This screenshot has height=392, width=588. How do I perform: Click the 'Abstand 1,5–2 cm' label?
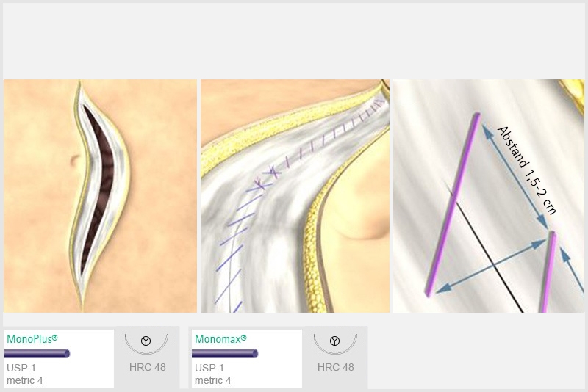coord(526,170)
